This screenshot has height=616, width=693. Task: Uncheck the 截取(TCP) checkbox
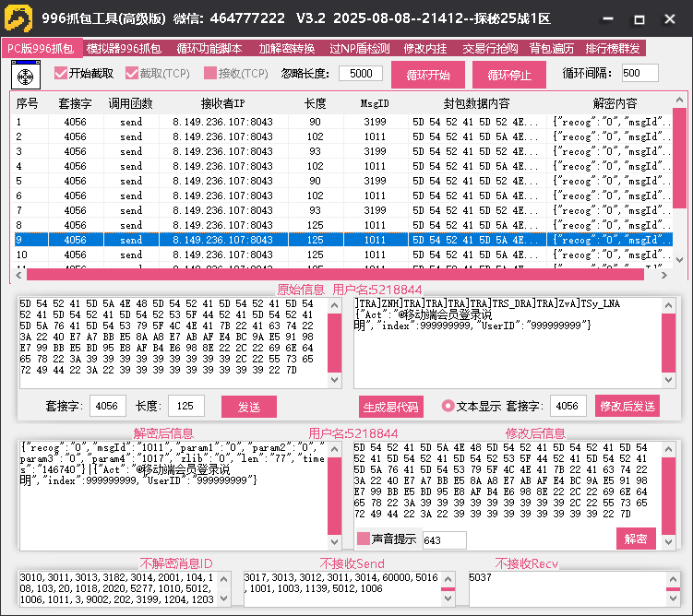coord(132,74)
